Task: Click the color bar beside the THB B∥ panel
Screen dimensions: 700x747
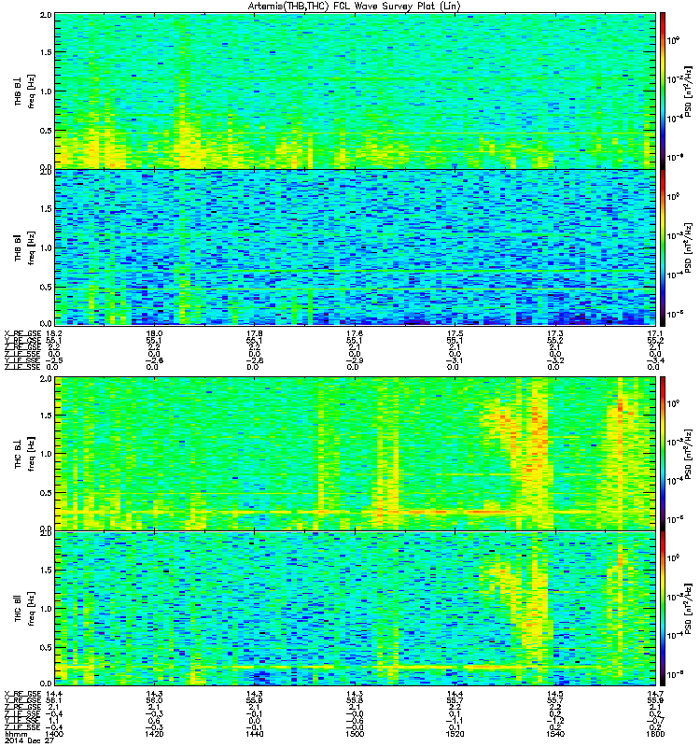Action: [663, 247]
